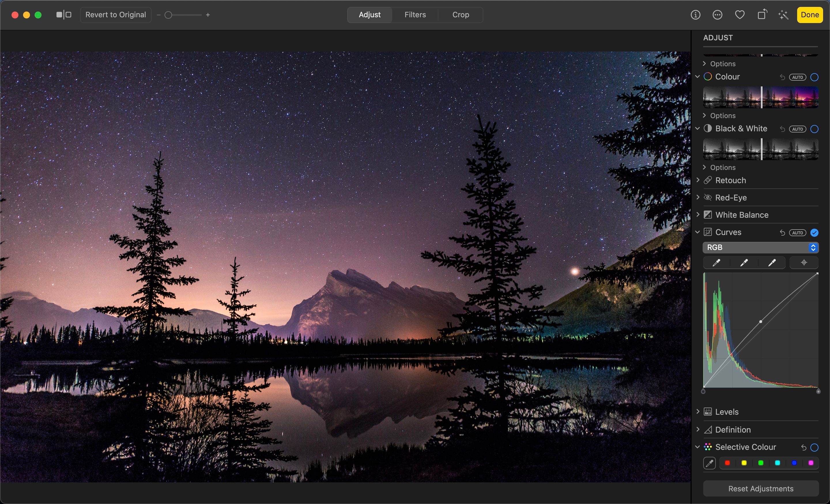The height and width of the screenshot is (504, 830).
Task: Select the black point eyedropper in Curves
Action: coord(716,263)
